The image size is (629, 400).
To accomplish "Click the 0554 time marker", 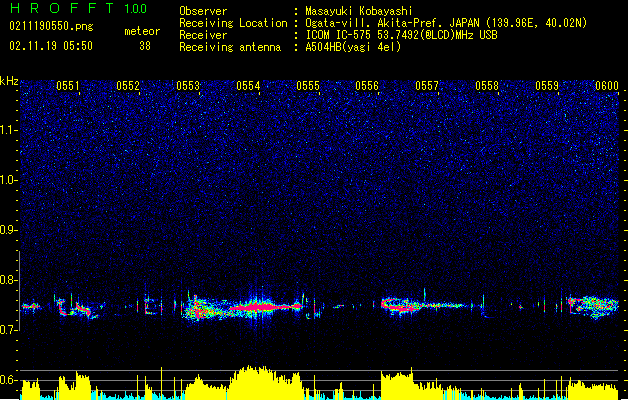I will (x=248, y=86).
